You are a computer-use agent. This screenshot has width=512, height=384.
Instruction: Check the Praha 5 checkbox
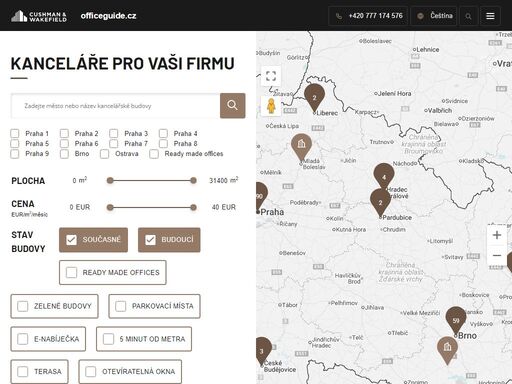click(x=15, y=144)
